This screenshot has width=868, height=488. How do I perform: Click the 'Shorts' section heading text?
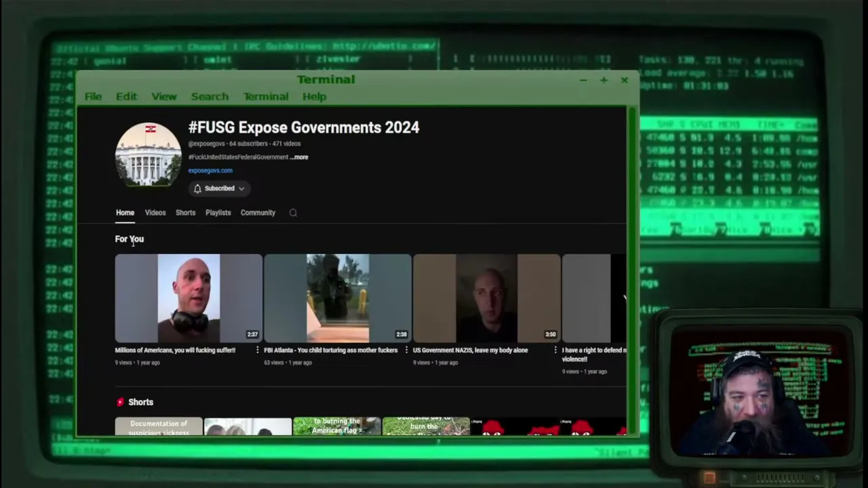140,402
